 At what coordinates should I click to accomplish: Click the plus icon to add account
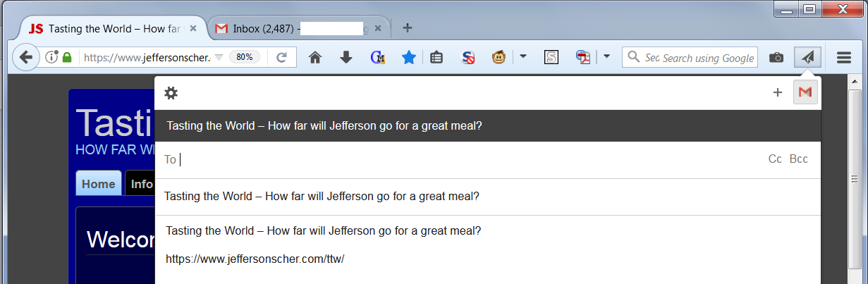(x=778, y=92)
